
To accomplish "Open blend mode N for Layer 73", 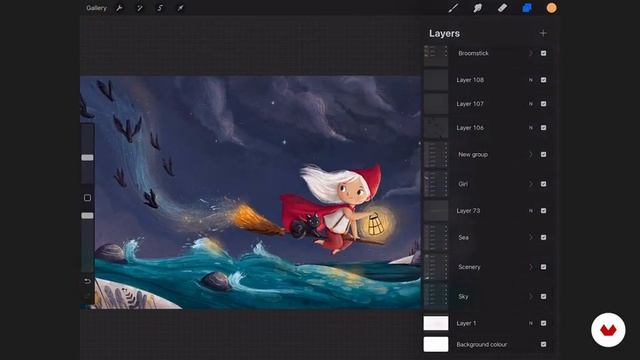I will [x=531, y=211].
